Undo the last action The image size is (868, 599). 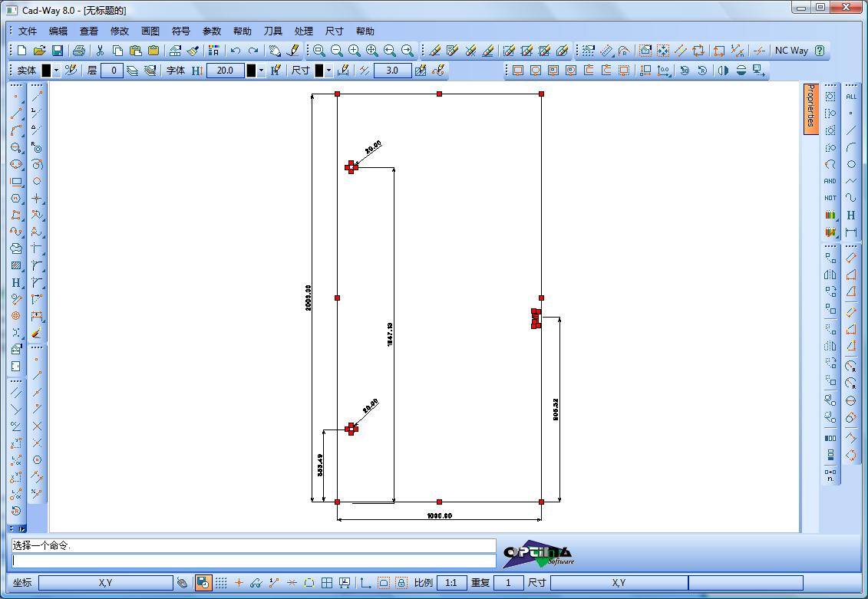click(x=236, y=51)
